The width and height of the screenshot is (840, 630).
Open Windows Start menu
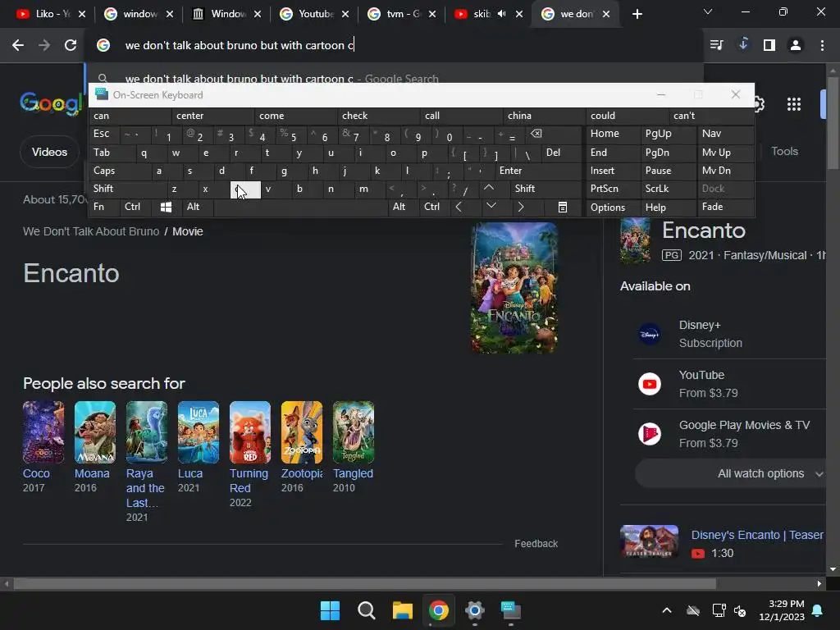click(330, 610)
